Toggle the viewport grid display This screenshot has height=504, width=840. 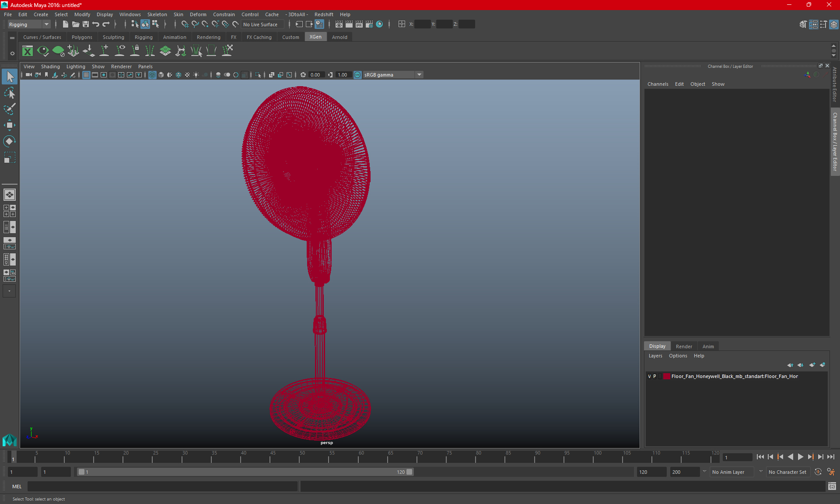click(86, 75)
